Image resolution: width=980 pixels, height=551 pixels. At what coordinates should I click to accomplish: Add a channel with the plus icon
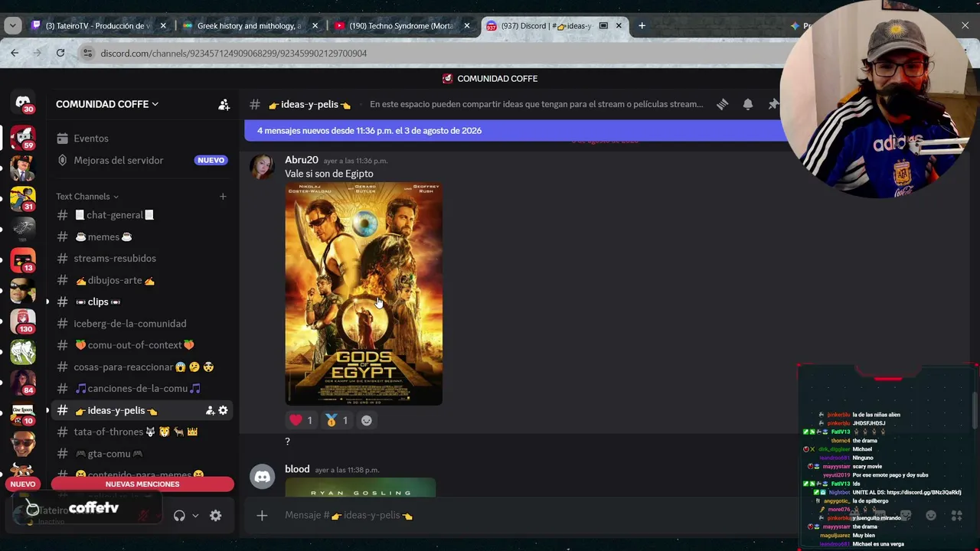point(223,197)
